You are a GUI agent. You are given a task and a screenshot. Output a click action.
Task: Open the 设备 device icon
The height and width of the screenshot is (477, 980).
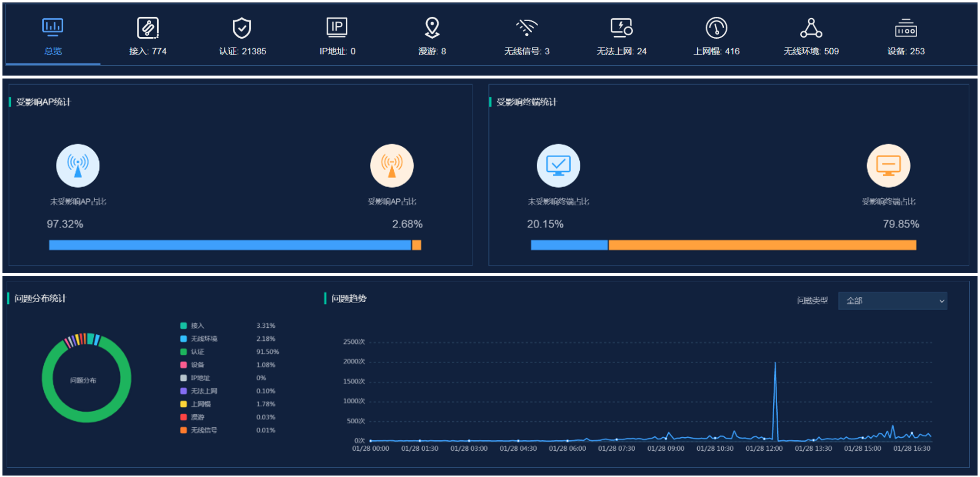point(906,27)
